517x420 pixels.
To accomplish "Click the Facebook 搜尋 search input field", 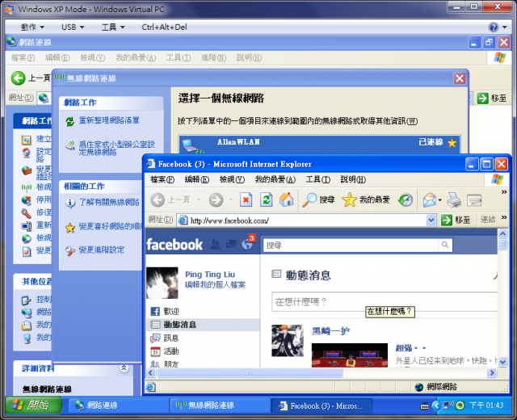I will click(351, 245).
